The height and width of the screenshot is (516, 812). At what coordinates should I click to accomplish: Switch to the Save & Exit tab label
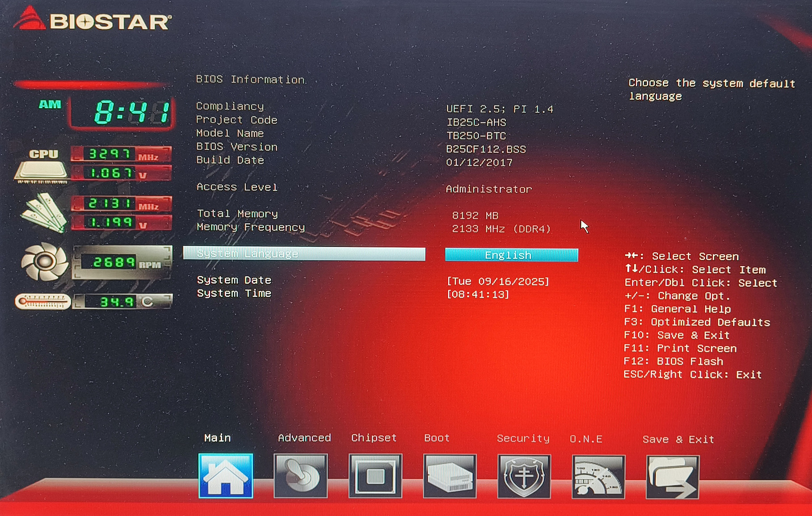tap(678, 440)
